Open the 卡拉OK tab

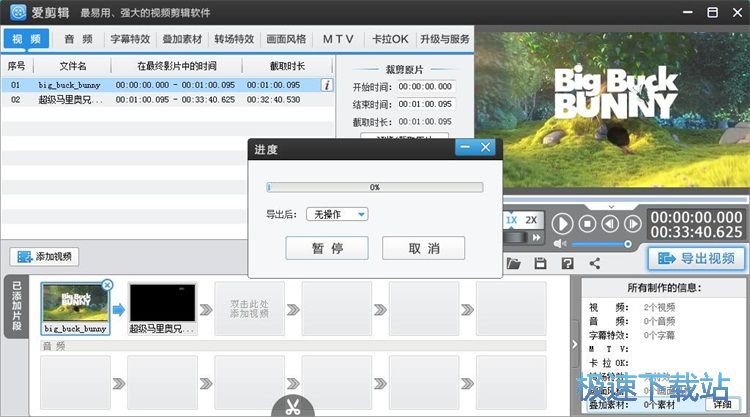point(390,39)
